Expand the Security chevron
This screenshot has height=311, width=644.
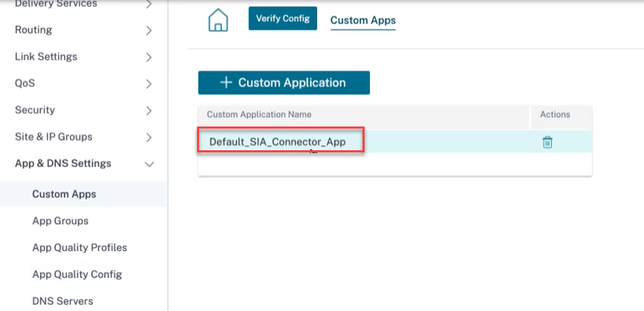click(x=149, y=110)
